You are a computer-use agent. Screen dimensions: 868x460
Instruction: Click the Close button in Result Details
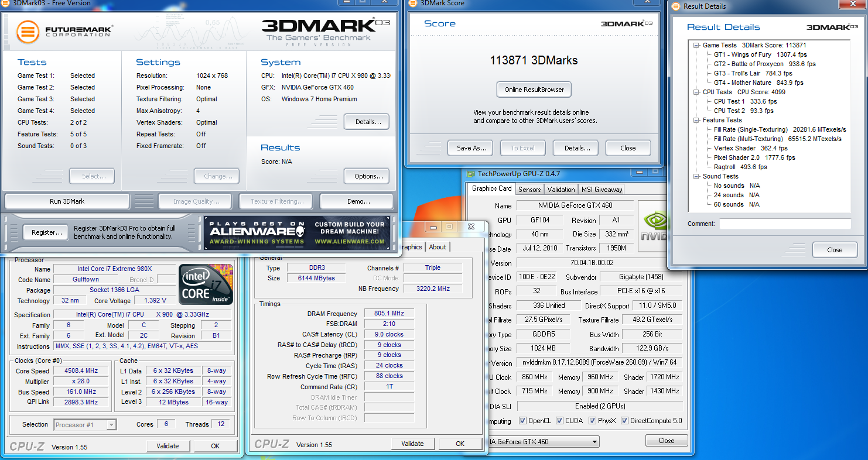[x=835, y=250]
